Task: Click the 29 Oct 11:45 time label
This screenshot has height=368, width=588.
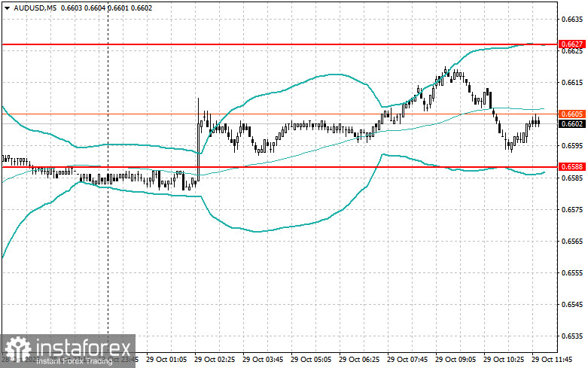Action: [552, 360]
